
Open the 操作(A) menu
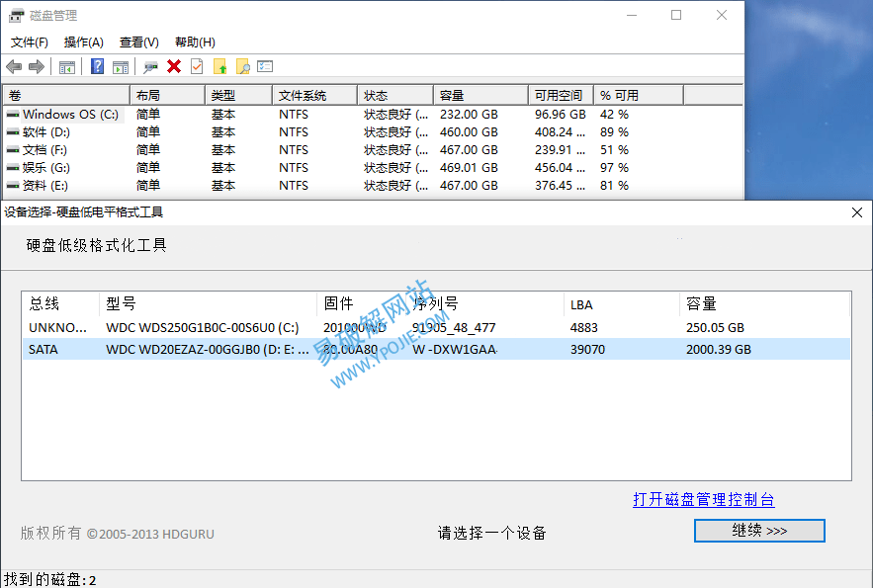coord(84,42)
